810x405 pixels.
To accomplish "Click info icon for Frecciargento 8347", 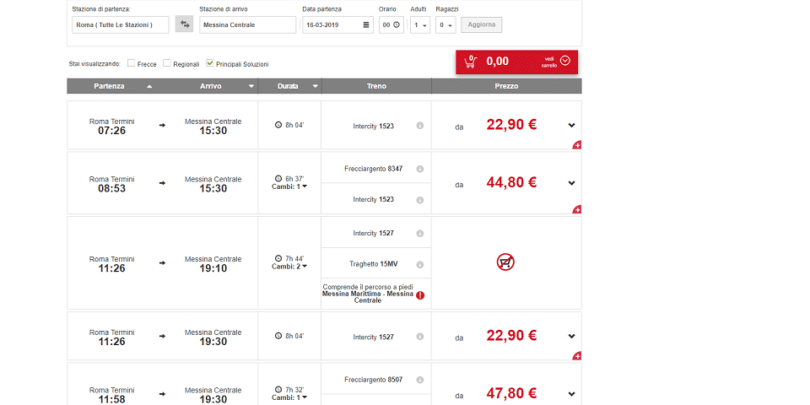I will [420, 169].
